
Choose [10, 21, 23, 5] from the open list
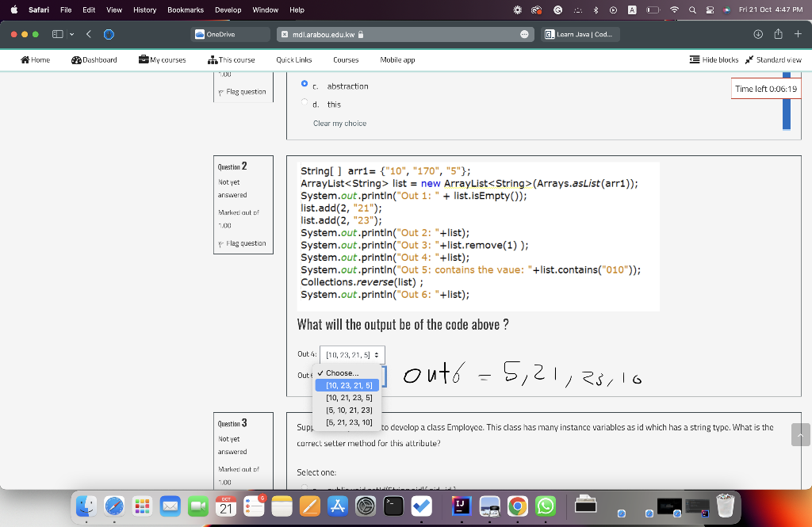tap(347, 397)
